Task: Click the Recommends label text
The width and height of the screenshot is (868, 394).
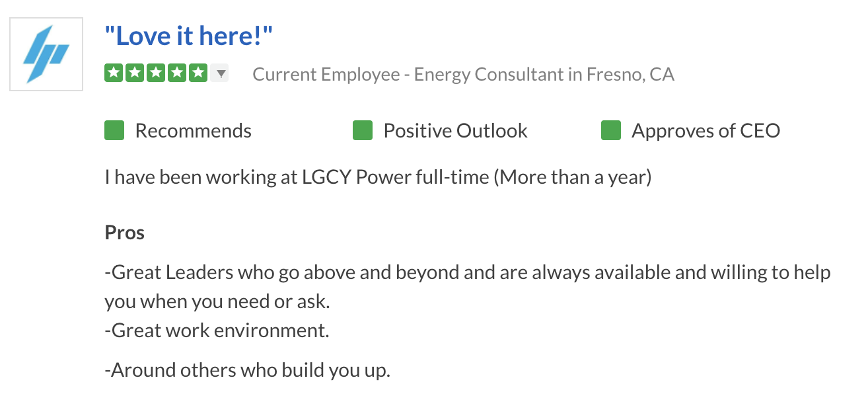Action: pyautogui.click(x=193, y=131)
